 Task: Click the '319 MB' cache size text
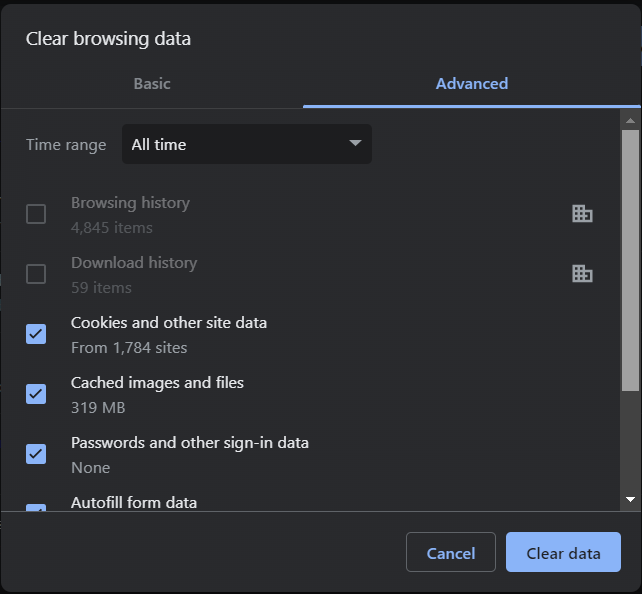coord(98,408)
